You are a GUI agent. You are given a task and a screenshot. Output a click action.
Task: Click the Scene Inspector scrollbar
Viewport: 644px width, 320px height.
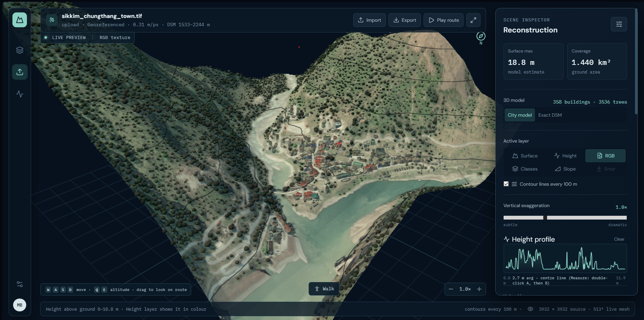636,62
